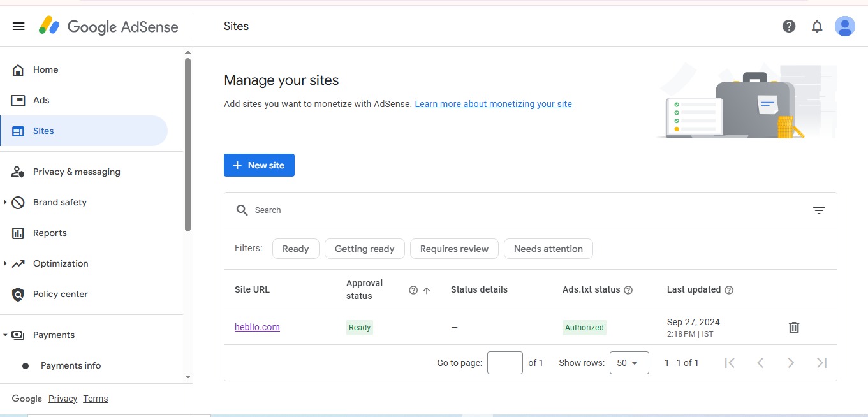
Task: Open the Show rows 50 dropdown
Action: pos(629,363)
